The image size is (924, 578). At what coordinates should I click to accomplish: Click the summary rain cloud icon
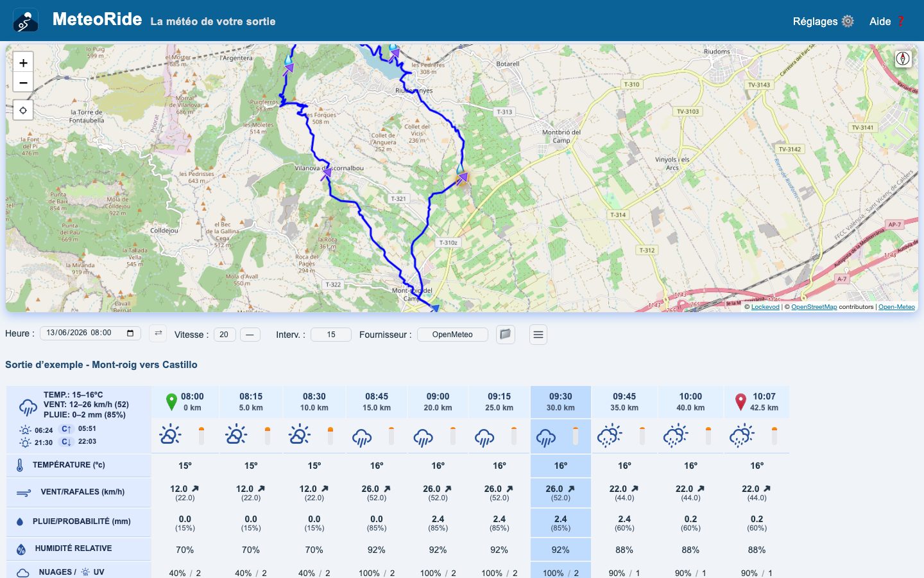coord(28,407)
